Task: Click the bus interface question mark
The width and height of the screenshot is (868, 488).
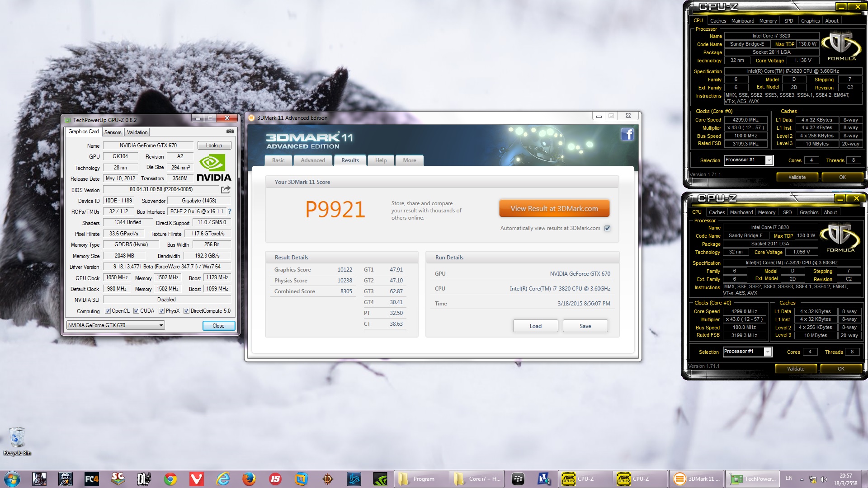Action: click(230, 211)
